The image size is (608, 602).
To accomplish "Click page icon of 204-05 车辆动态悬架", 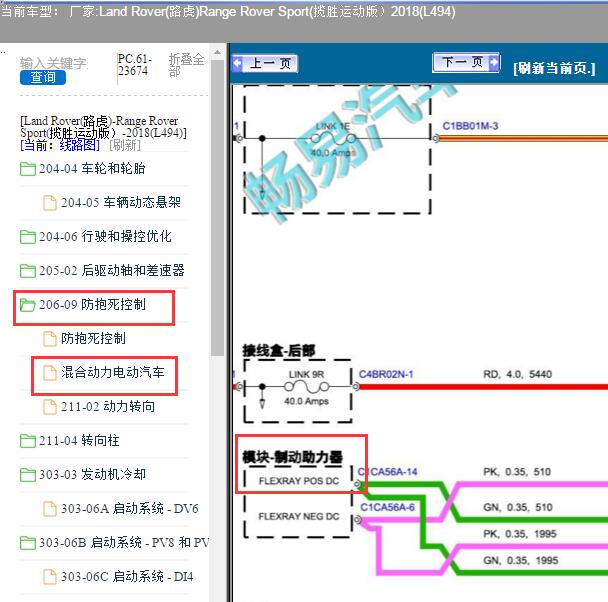I will tap(50, 202).
